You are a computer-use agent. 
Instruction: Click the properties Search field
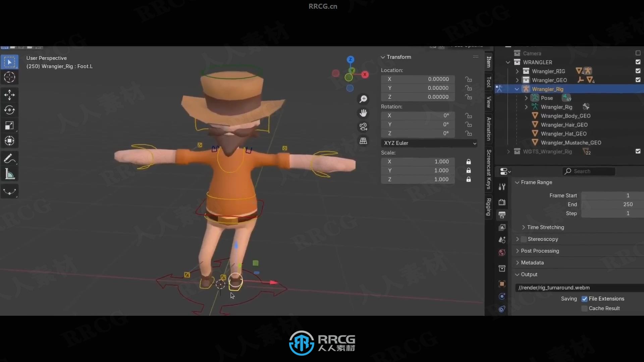[589, 171]
